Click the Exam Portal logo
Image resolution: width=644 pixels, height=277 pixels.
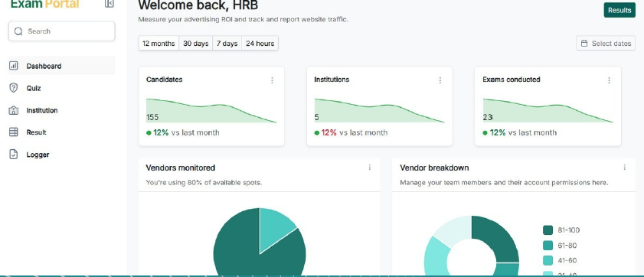point(44,4)
